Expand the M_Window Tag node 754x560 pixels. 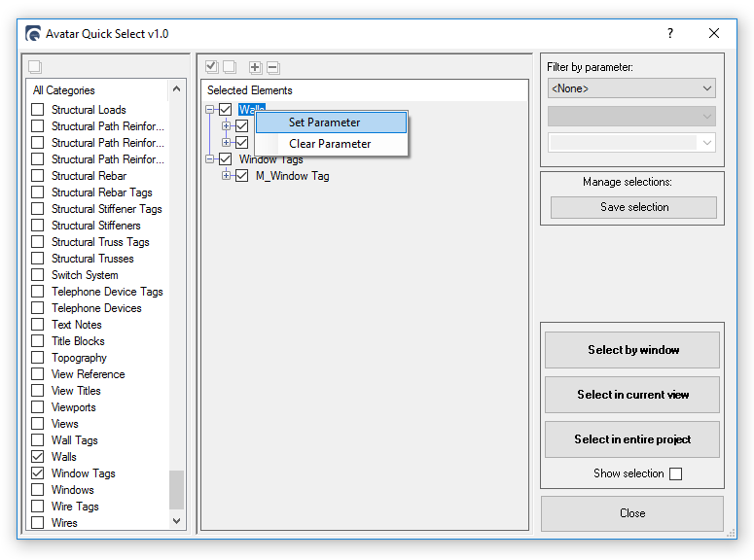coord(226,175)
